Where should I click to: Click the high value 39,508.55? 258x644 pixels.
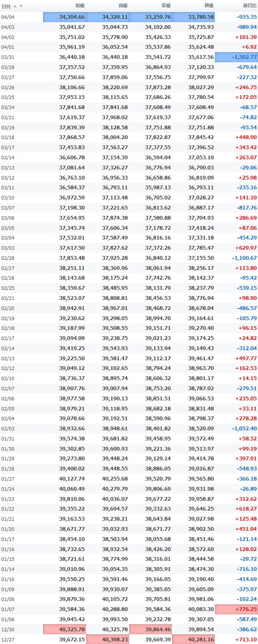[115, 328]
